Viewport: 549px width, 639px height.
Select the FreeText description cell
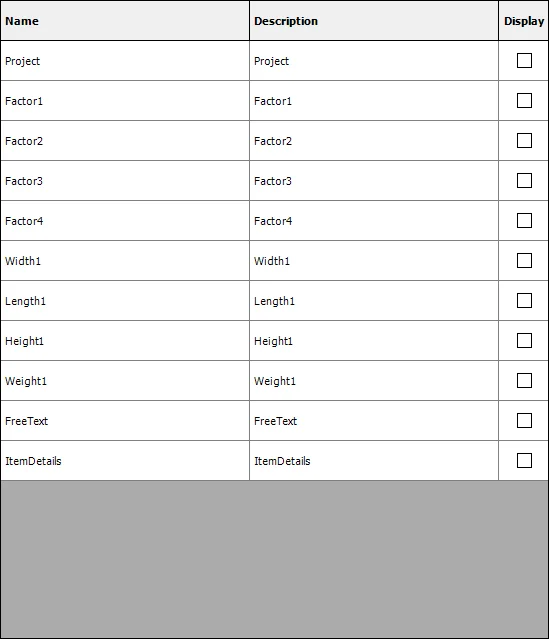point(374,421)
